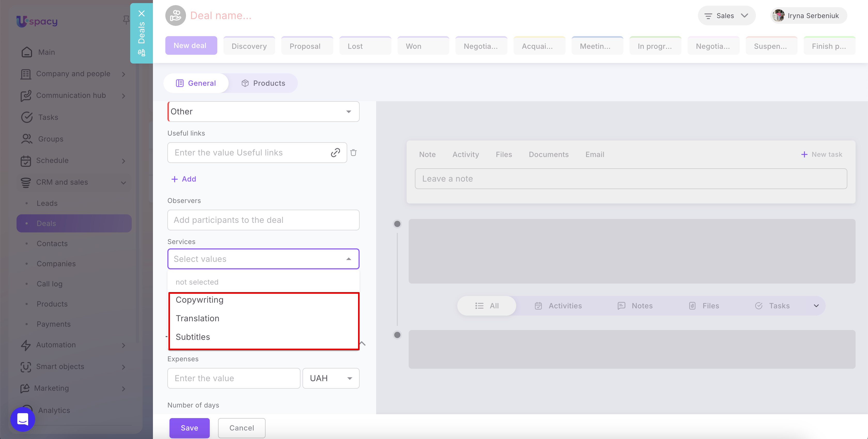Click the Marketing icon
Screen dimensions: 868x439
point(25,388)
